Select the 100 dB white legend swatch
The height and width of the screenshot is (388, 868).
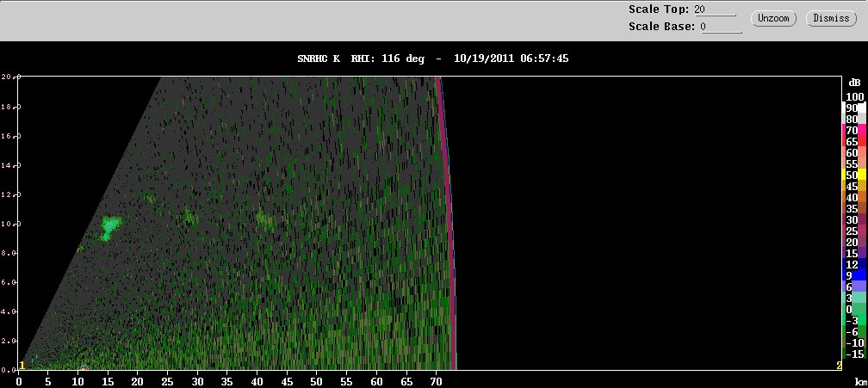[x=855, y=96]
